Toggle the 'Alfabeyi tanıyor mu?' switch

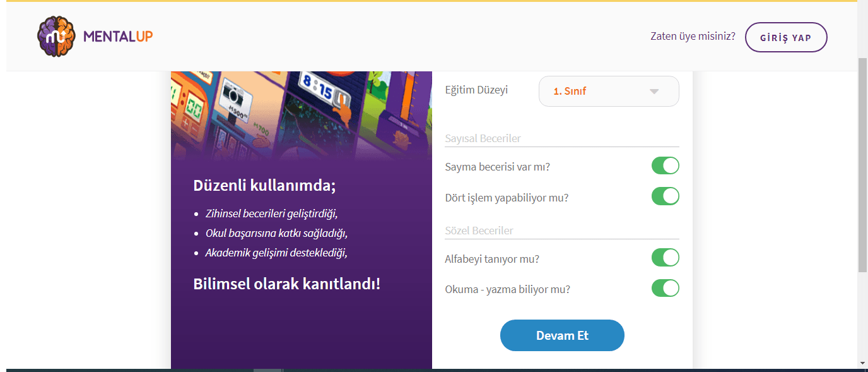click(x=666, y=258)
